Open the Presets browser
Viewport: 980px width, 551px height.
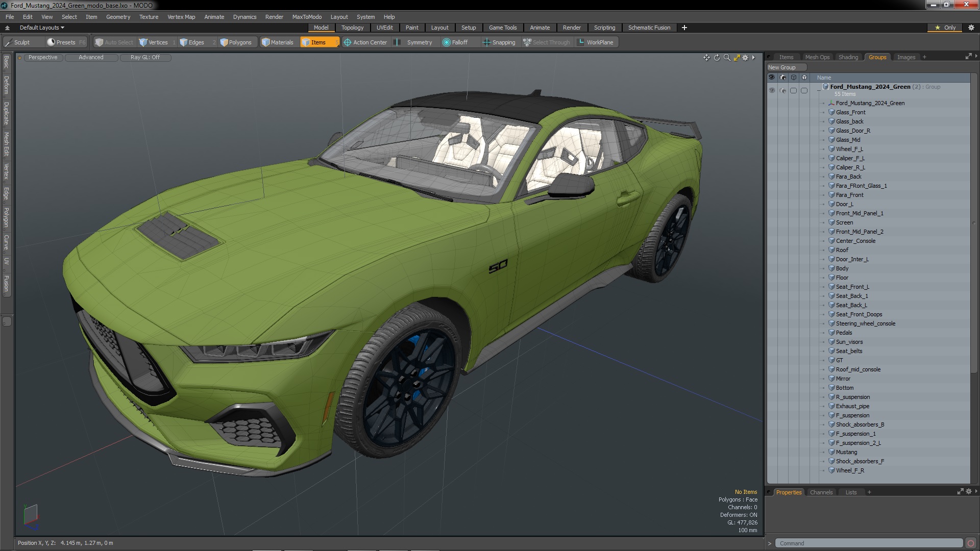point(66,42)
